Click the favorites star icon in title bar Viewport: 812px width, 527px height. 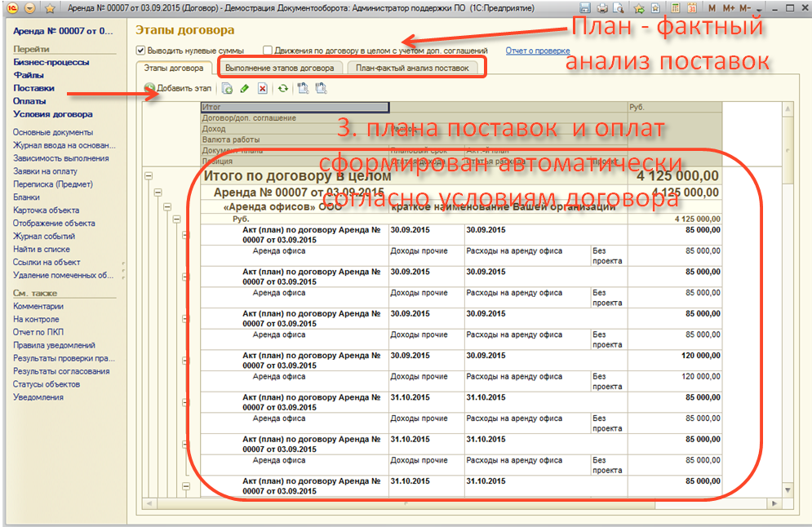[50, 8]
